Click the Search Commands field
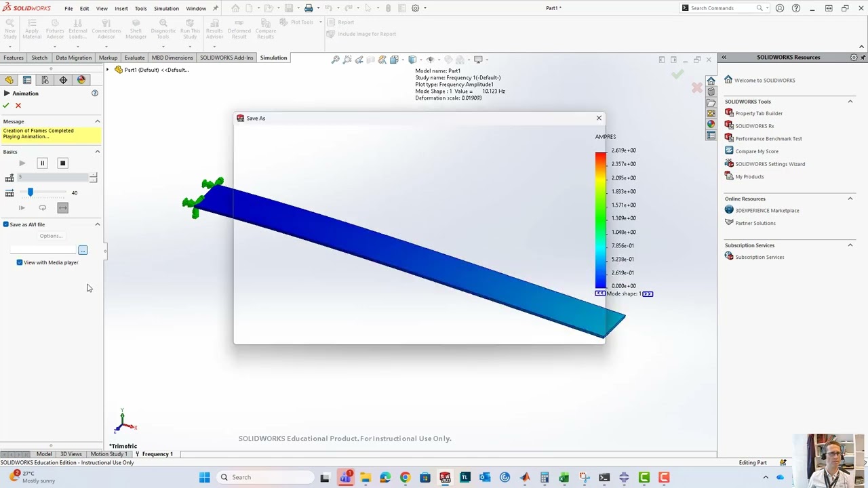The width and height of the screenshot is (868, 488). [x=724, y=8]
